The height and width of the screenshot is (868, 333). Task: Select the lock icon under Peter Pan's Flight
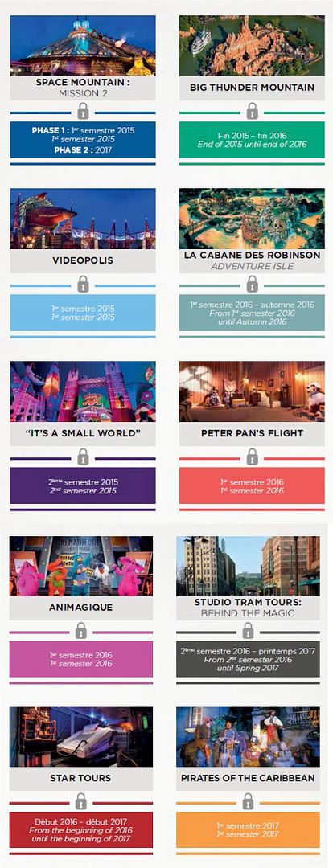252,457
